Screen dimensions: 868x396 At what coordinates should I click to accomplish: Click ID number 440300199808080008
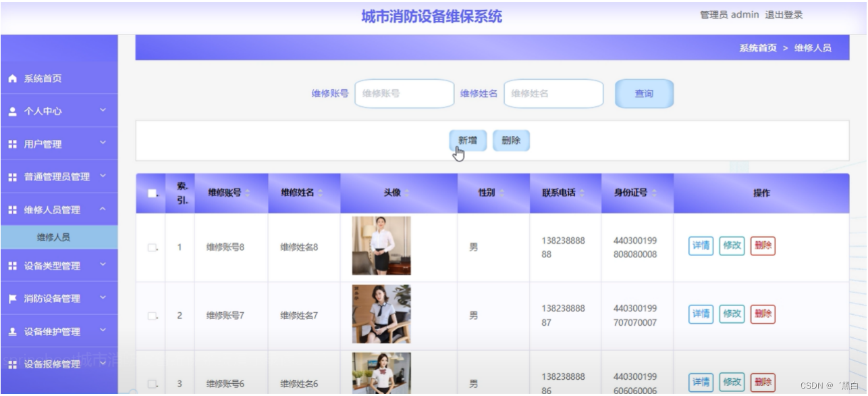tap(635, 247)
